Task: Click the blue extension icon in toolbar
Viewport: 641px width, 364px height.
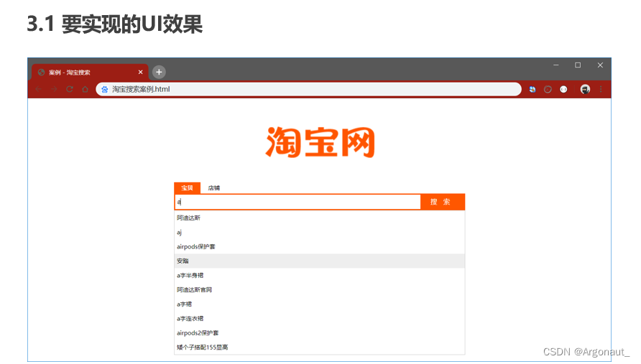Action: pyautogui.click(x=532, y=89)
